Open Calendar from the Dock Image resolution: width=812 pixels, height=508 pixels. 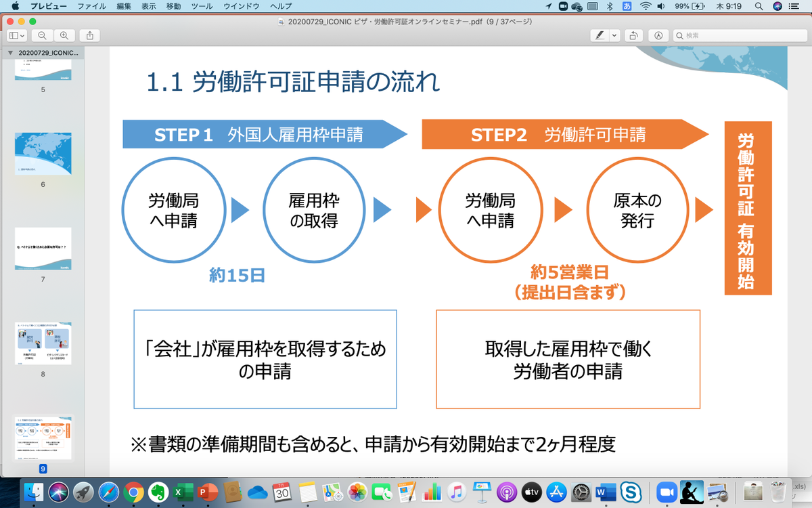pos(282,492)
